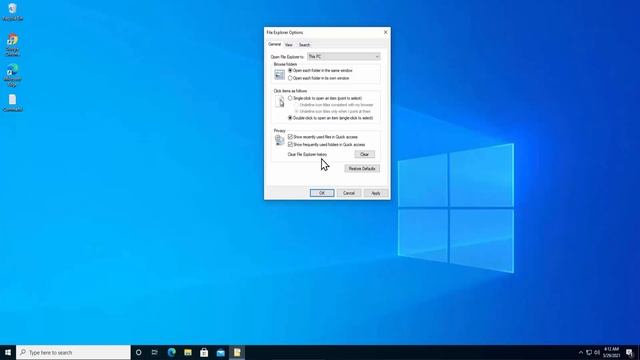Expand the 'Open File Explorer to' dropdown
The height and width of the screenshot is (360, 640).
click(344, 56)
